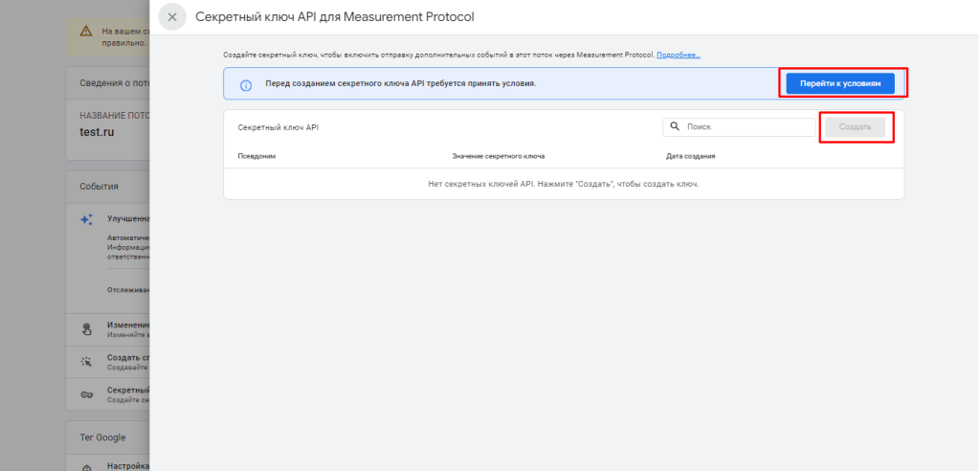Click the "test.ru" stream name
Viewport: 980px width, 471px height.
(x=97, y=132)
